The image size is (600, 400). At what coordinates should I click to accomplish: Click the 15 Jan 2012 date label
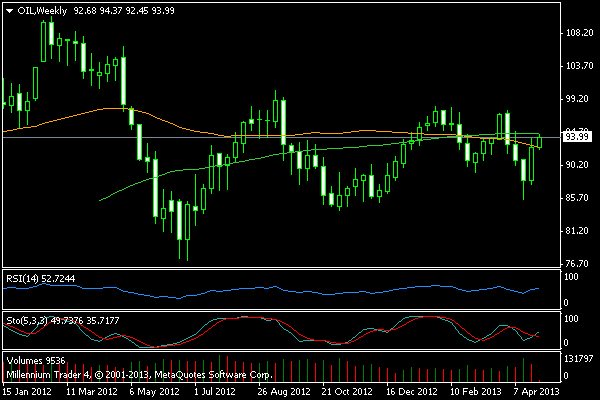pos(27,391)
